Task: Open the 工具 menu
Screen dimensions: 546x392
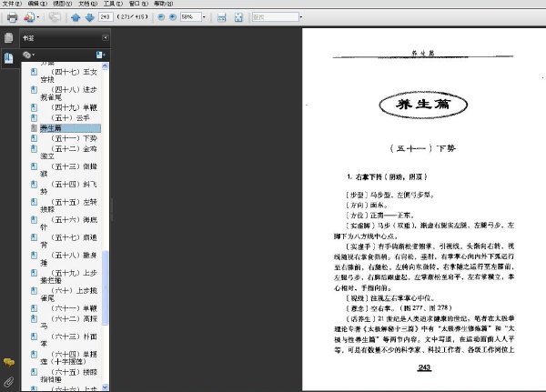Action: [113, 4]
